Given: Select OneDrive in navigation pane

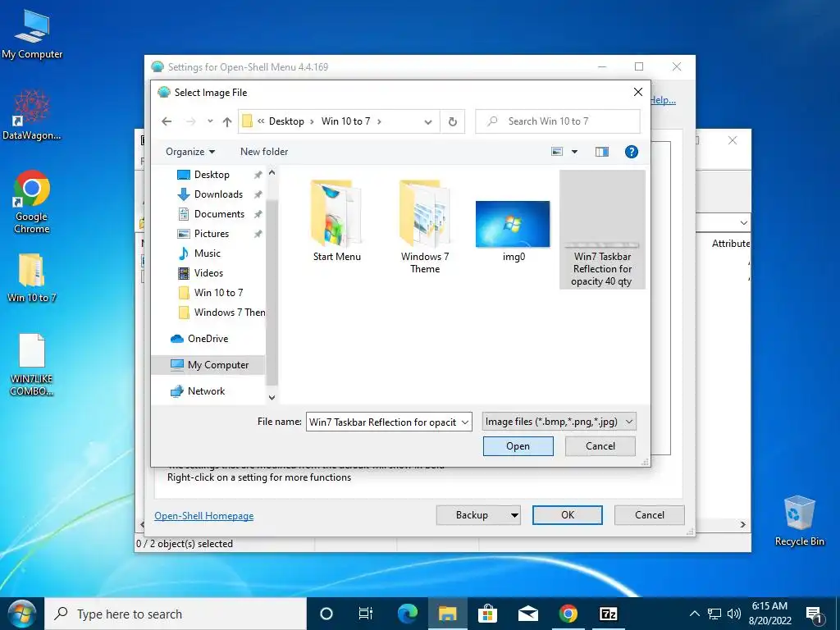Looking at the screenshot, I should (208, 339).
